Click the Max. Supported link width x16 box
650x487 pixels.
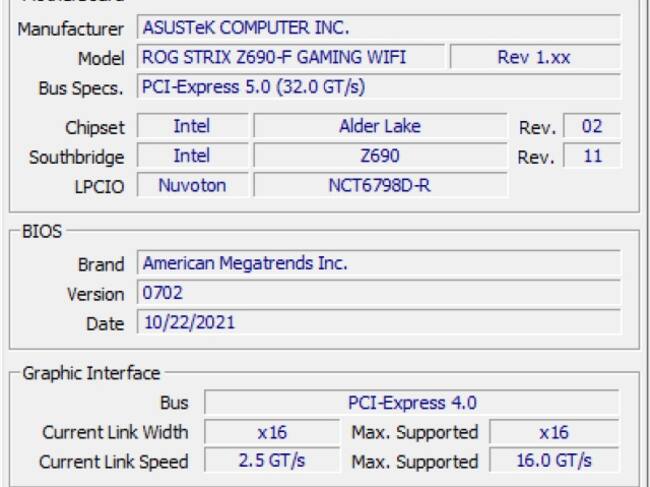click(x=553, y=432)
